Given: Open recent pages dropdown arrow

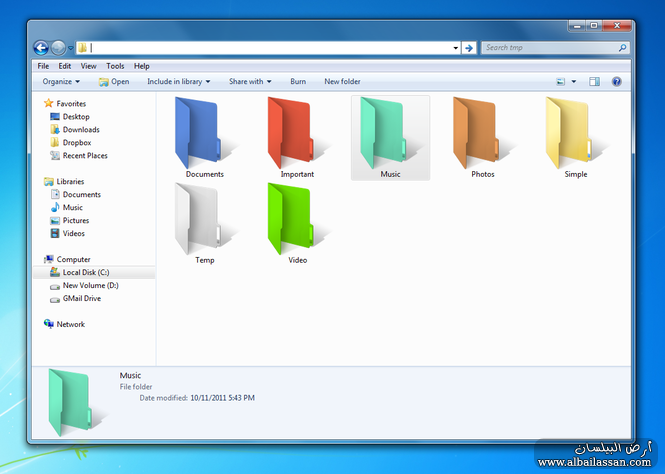Looking at the screenshot, I should (x=70, y=48).
